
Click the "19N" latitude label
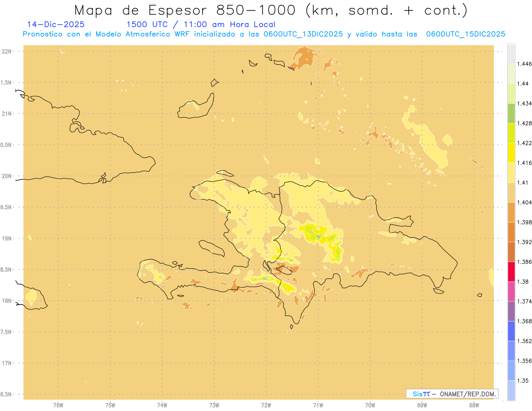pos(7,239)
